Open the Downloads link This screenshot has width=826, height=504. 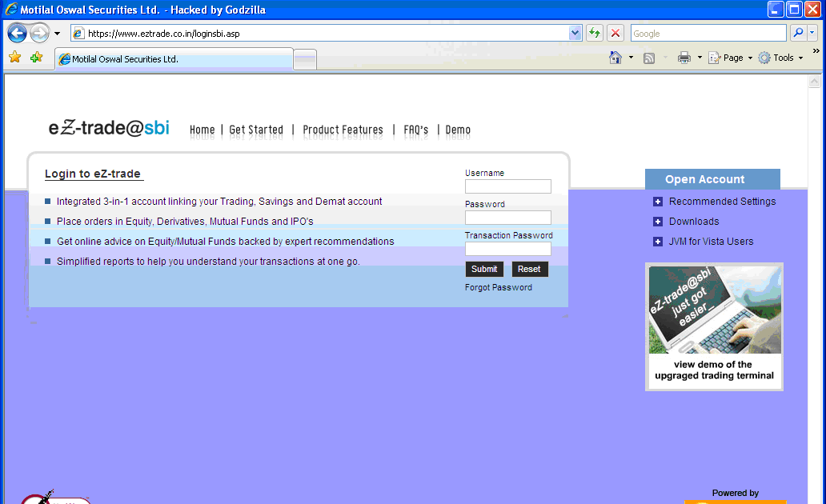tap(694, 221)
